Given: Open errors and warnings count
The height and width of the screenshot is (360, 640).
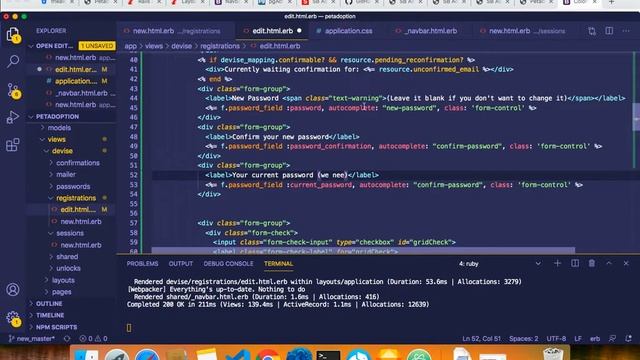Looking at the screenshot, I should point(93,338).
